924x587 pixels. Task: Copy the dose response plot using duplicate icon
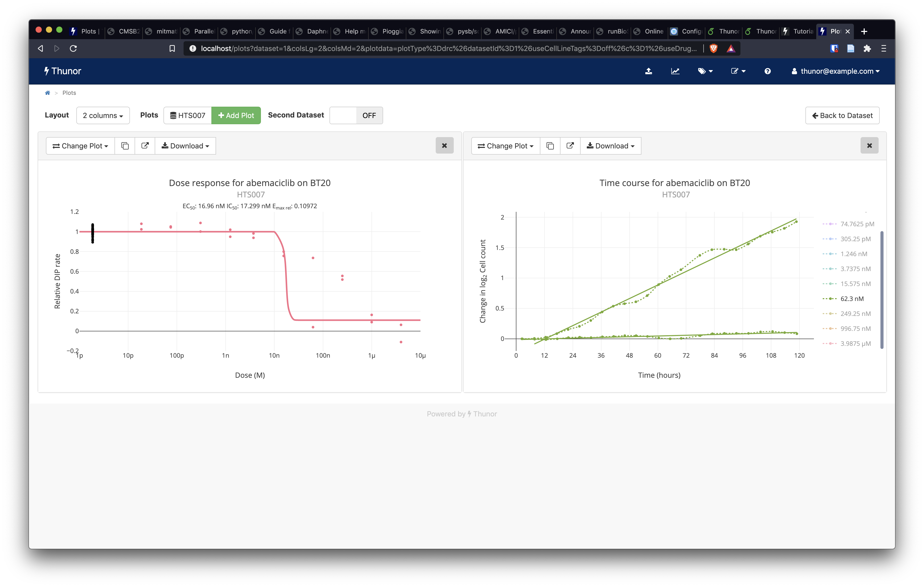click(x=125, y=146)
